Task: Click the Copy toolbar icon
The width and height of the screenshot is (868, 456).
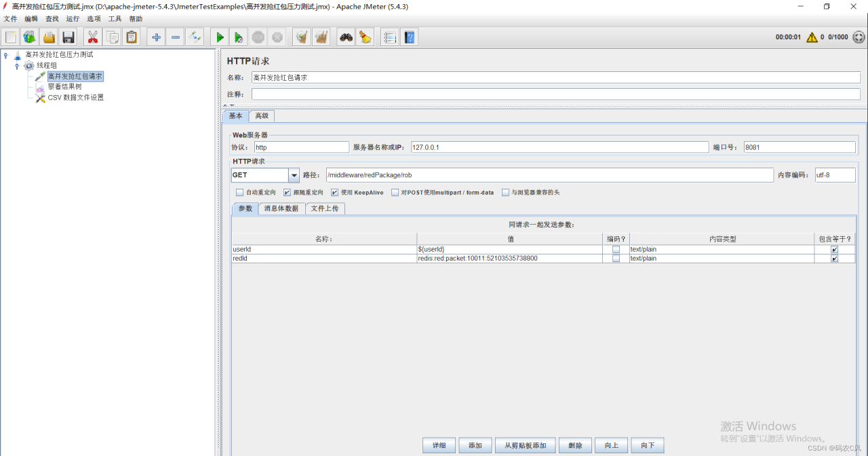Action: tap(112, 37)
